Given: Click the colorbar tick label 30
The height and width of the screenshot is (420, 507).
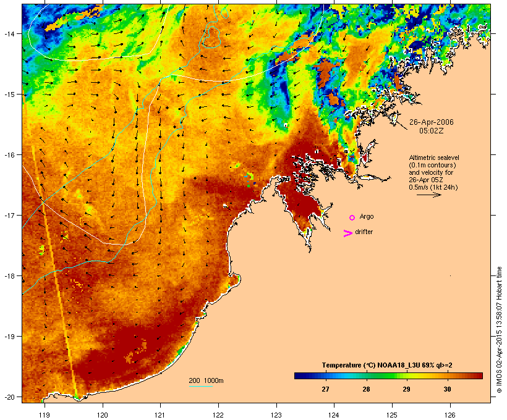Looking at the screenshot, I should pos(447,389).
